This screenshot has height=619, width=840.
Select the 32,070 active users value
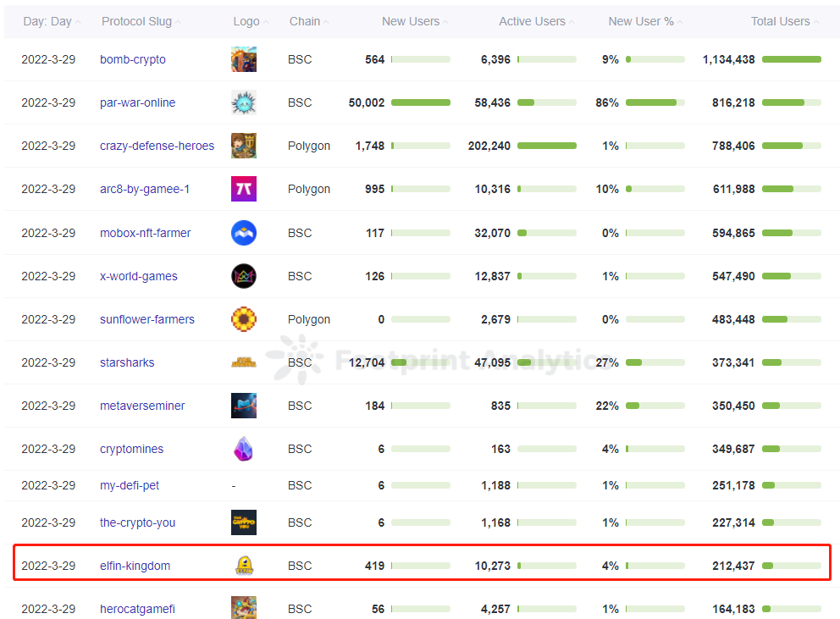[492, 233]
